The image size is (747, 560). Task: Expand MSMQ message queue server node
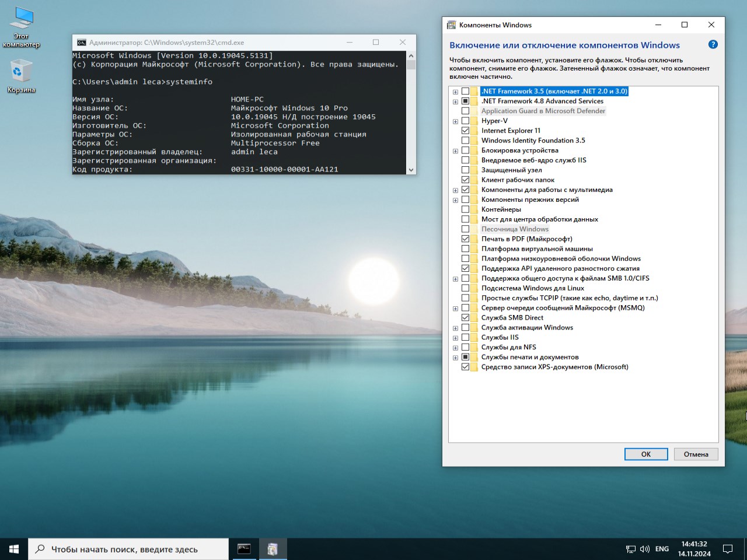click(x=455, y=309)
